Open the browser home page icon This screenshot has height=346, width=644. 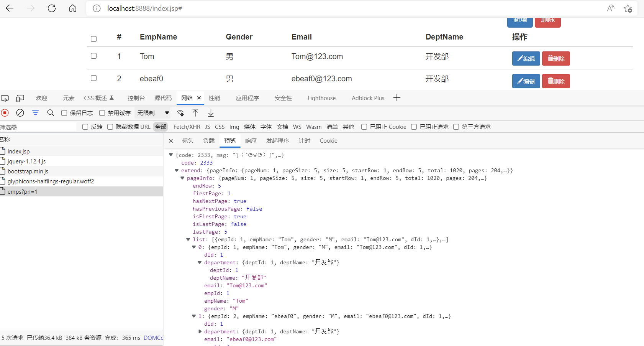click(x=73, y=8)
